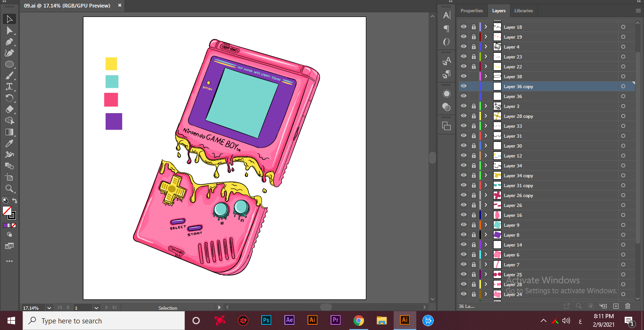Expand Layer 38 contents
This screenshot has width=644, height=330.
click(x=486, y=76)
